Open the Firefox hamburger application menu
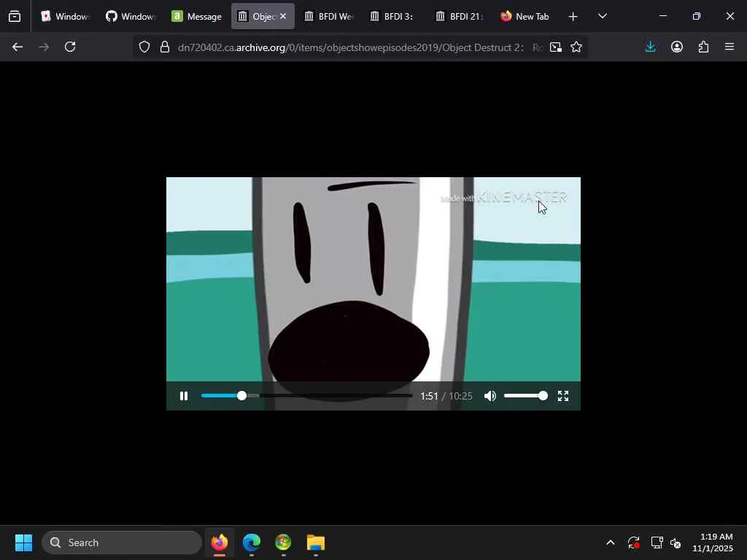 pos(729,47)
